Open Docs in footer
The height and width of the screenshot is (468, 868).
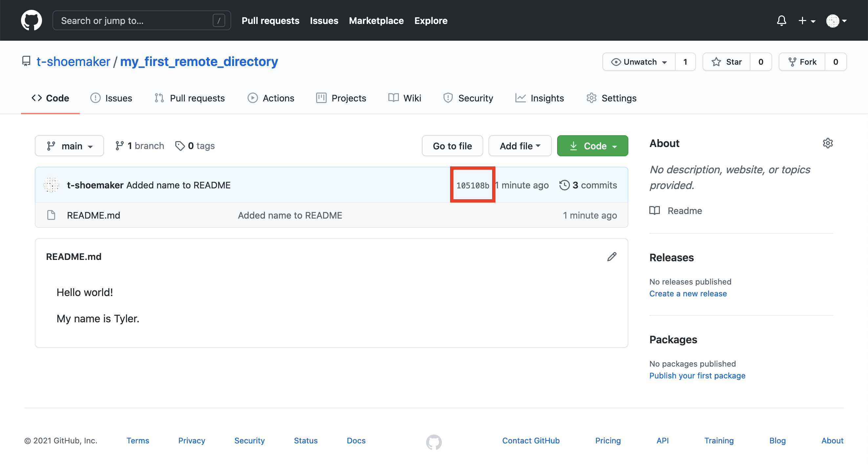click(x=356, y=441)
